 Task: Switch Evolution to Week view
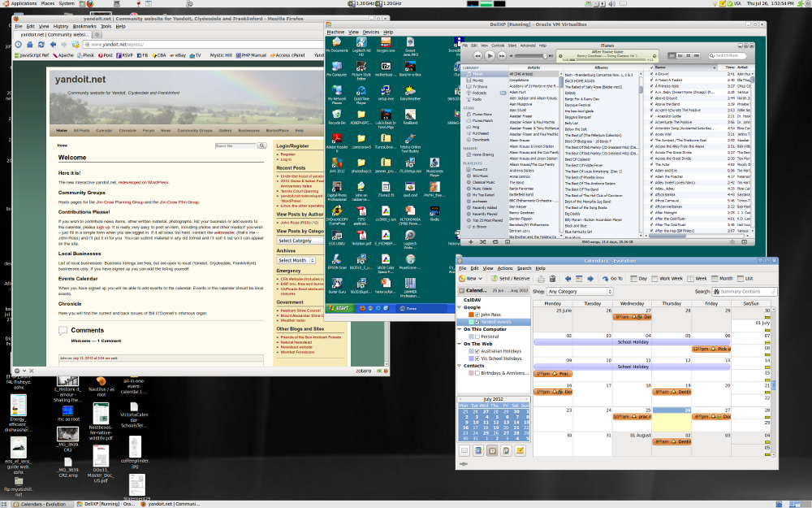pos(697,278)
